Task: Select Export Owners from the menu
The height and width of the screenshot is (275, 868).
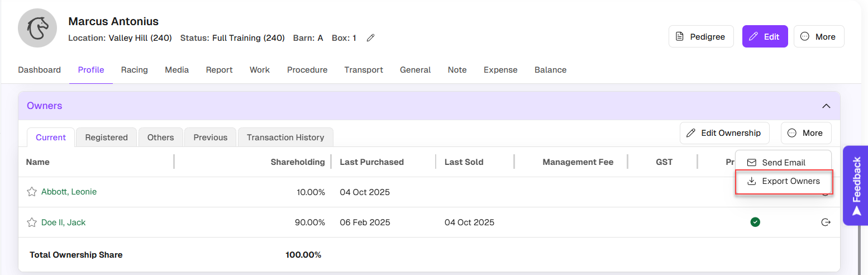Action: [784, 181]
